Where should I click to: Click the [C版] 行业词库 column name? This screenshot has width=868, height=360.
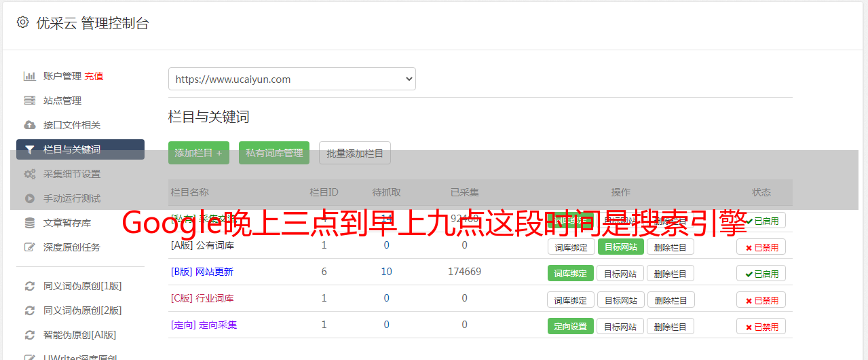(x=202, y=298)
